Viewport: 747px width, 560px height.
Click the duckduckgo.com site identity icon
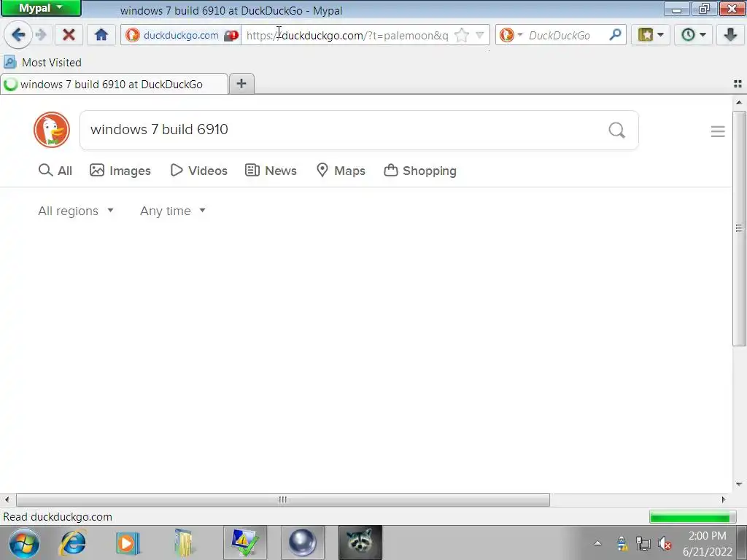(133, 35)
